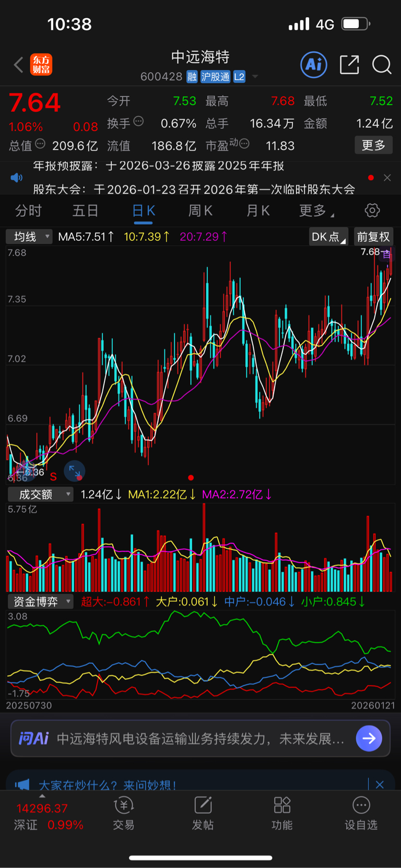Tap 20250730 start date label
The height and width of the screenshot is (868, 401).
click(29, 706)
